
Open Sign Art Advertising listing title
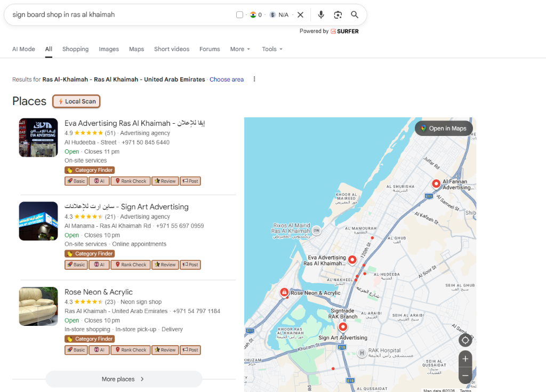tap(126, 206)
